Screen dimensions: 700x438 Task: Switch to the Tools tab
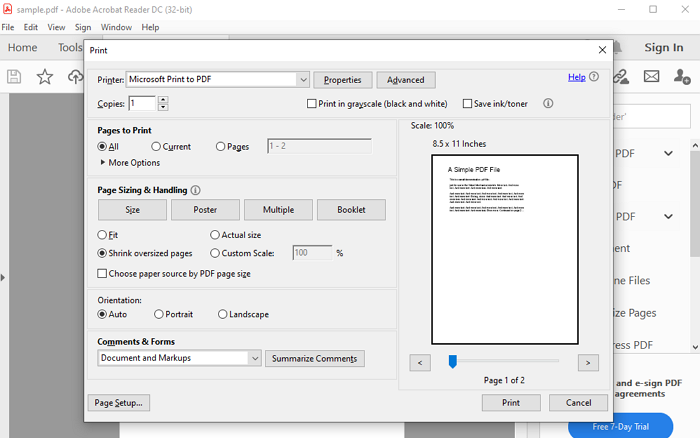coord(70,47)
